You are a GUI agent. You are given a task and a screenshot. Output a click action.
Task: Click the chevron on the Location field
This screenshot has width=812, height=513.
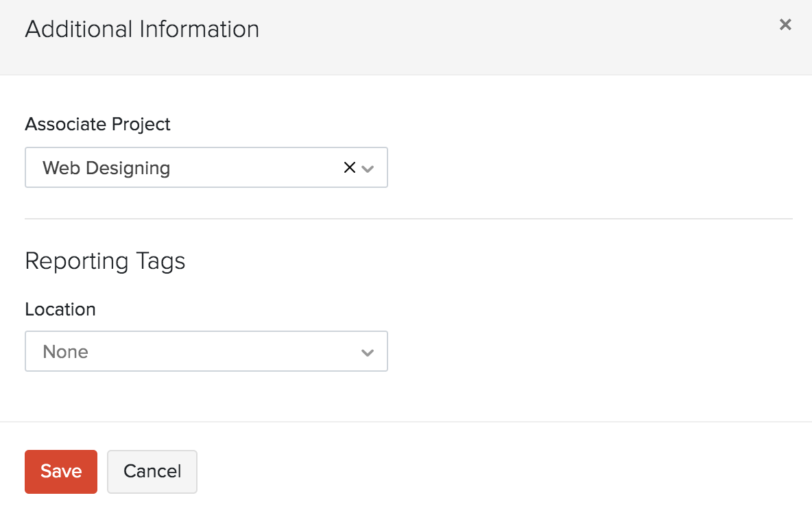point(367,351)
